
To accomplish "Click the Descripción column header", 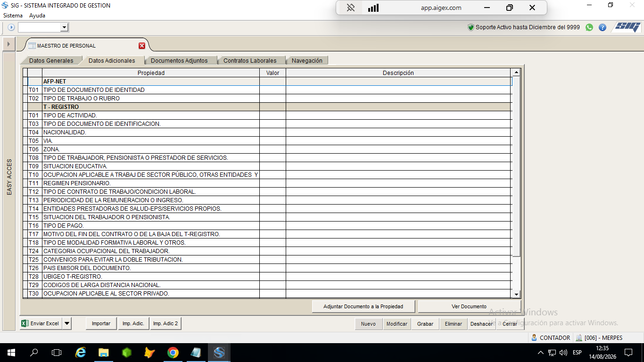I will (x=398, y=73).
